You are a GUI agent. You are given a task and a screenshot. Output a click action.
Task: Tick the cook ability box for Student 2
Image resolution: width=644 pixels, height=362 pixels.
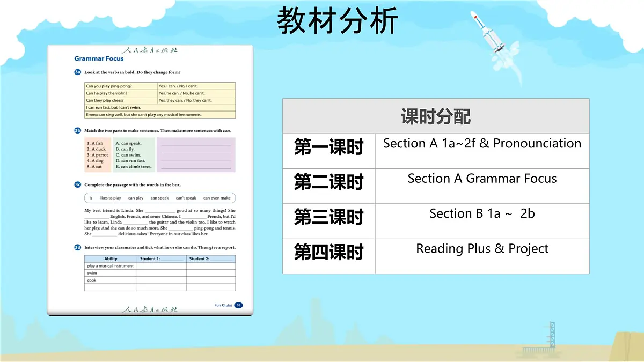[x=209, y=281]
